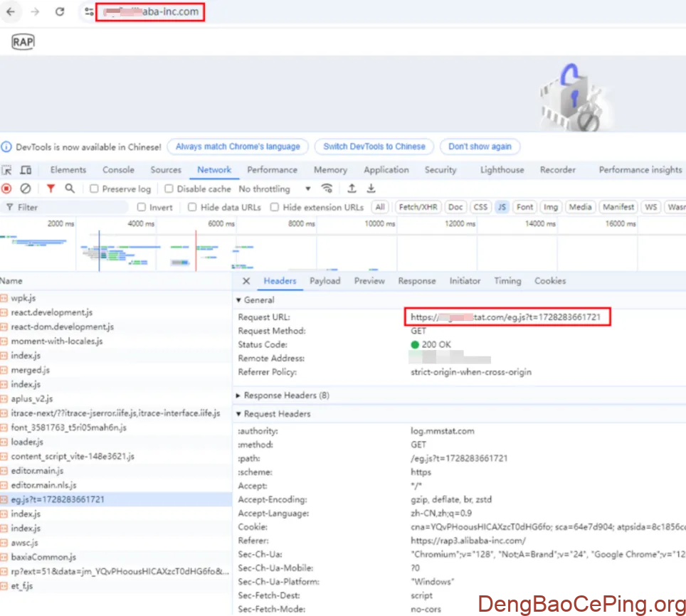The height and width of the screenshot is (616, 686).
Task: Check the Disable cache checkbox
Action: [169, 189]
